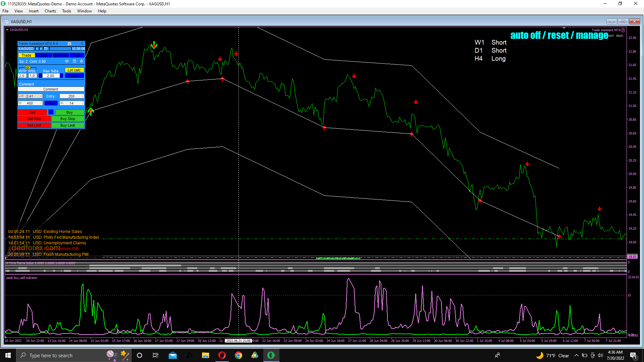Click the open folder icon beside XAGUSD
Viewport: 644px width, 362px height.
(x=46, y=49)
